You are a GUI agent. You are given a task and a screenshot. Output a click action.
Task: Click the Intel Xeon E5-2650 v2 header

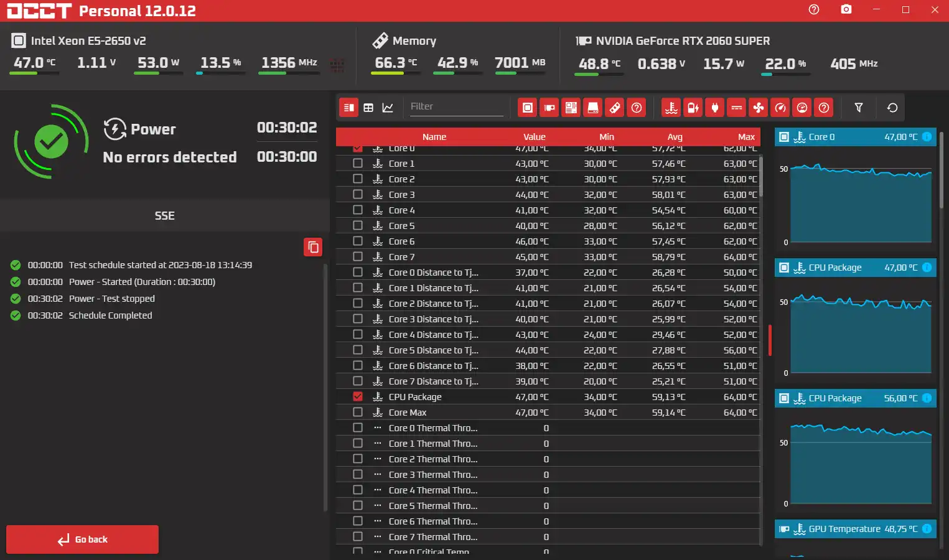[88, 41]
